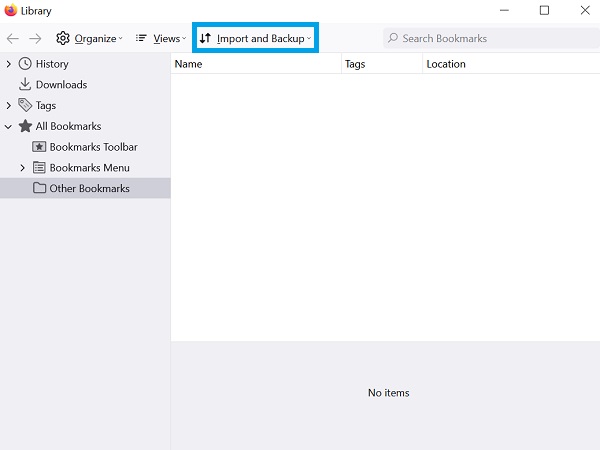This screenshot has height=450, width=600.
Task: Select Other Bookmarks folder in sidebar
Action: tap(89, 188)
